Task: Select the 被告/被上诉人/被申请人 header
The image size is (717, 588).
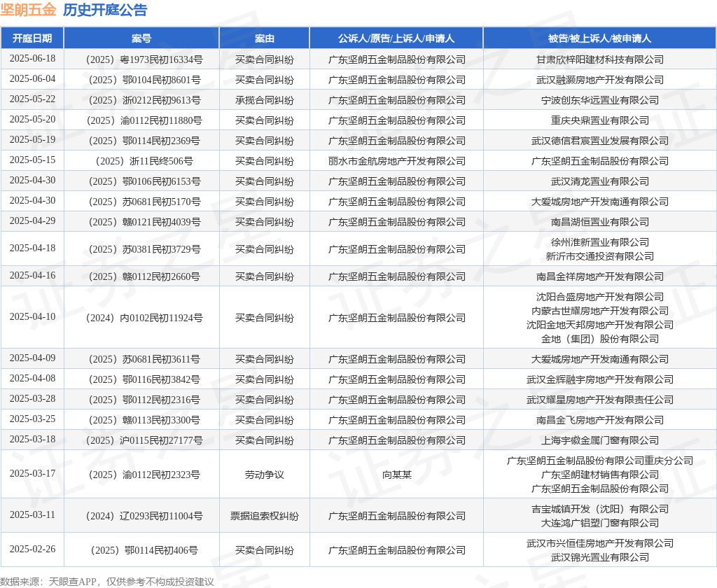Action: point(599,38)
